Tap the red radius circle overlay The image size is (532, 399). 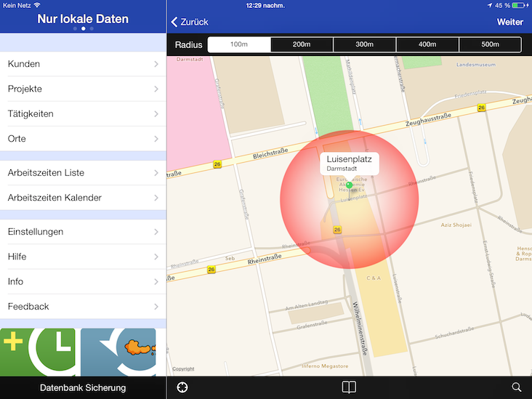[349, 199]
